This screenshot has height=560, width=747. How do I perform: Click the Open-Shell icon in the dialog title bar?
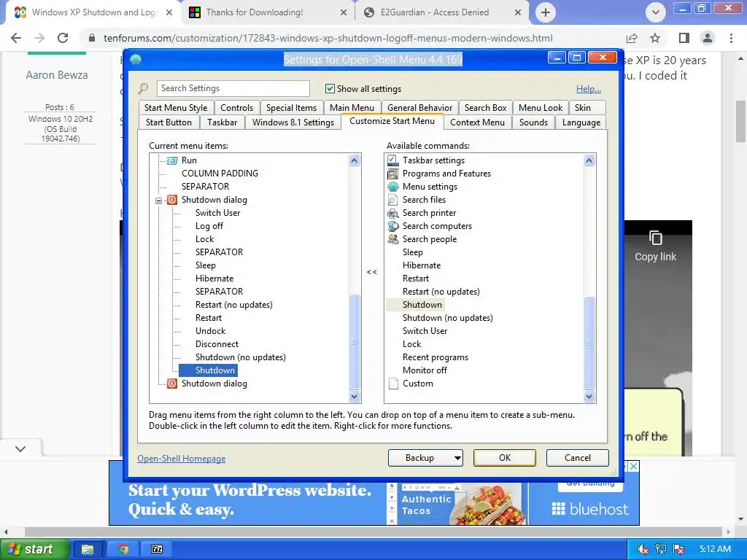[x=136, y=60]
